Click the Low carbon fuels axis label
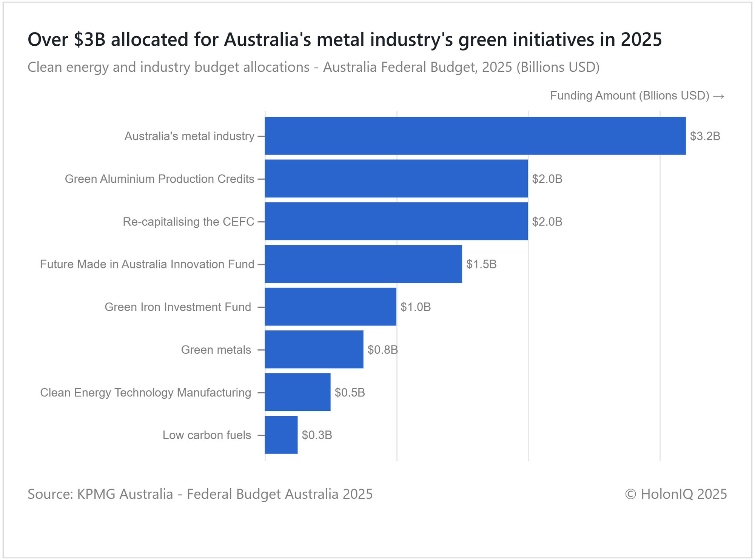 (x=206, y=435)
